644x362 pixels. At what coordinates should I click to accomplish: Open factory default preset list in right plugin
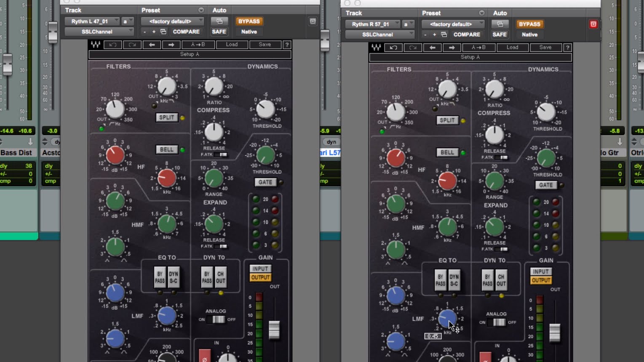(x=452, y=24)
